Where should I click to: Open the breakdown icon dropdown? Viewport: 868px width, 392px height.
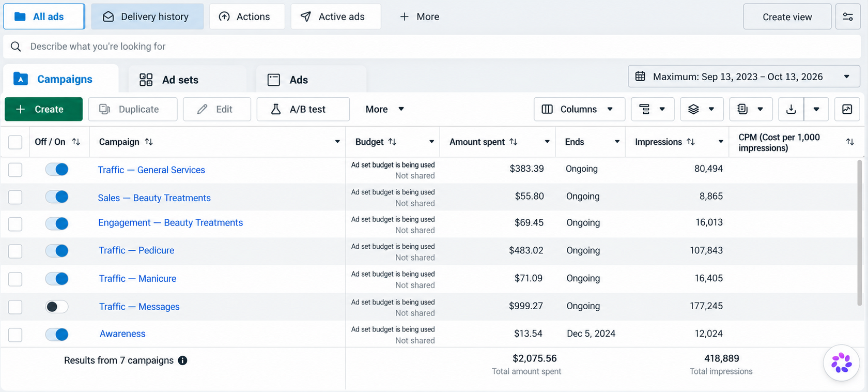tap(652, 109)
